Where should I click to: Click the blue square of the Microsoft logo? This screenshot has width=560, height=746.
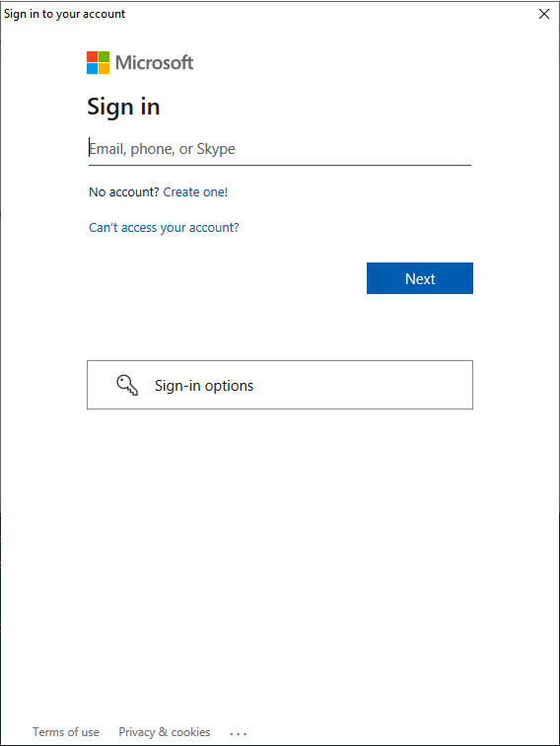[x=92, y=69]
